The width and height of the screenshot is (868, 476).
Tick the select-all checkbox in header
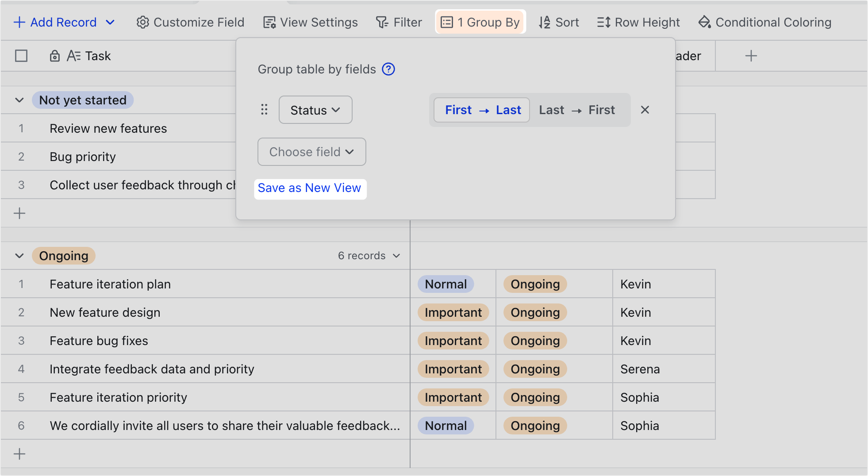pos(21,56)
